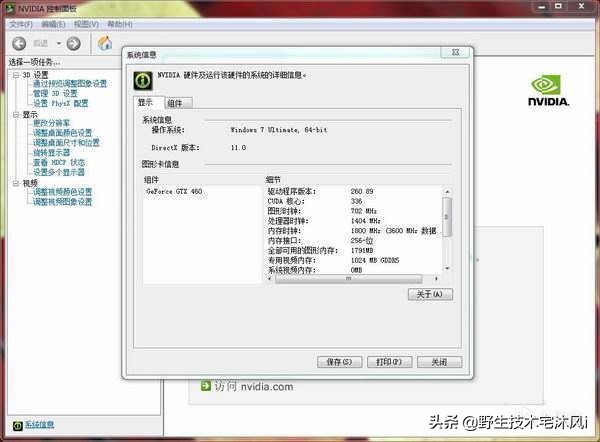Open the 文件(F) menu
This screenshot has width=600, height=442.
click(21, 24)
